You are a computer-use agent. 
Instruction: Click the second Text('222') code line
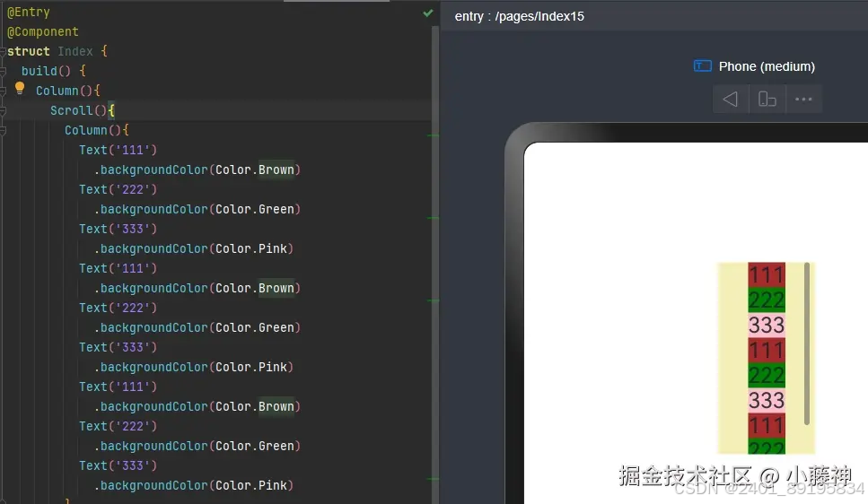pos(118,308)
